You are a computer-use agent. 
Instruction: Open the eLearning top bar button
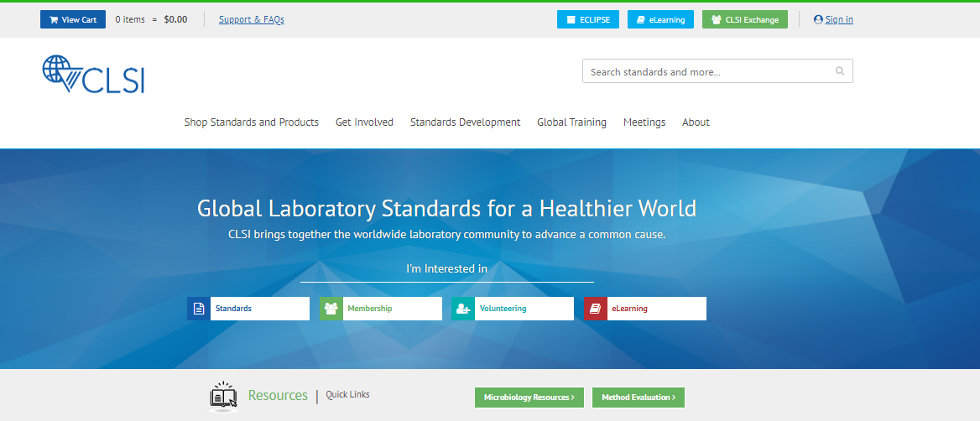[x=660, y=19]
